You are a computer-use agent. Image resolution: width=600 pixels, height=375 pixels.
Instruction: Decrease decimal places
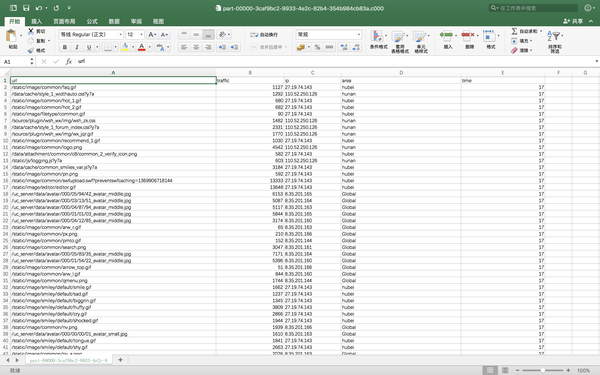[x=356, y=47]
